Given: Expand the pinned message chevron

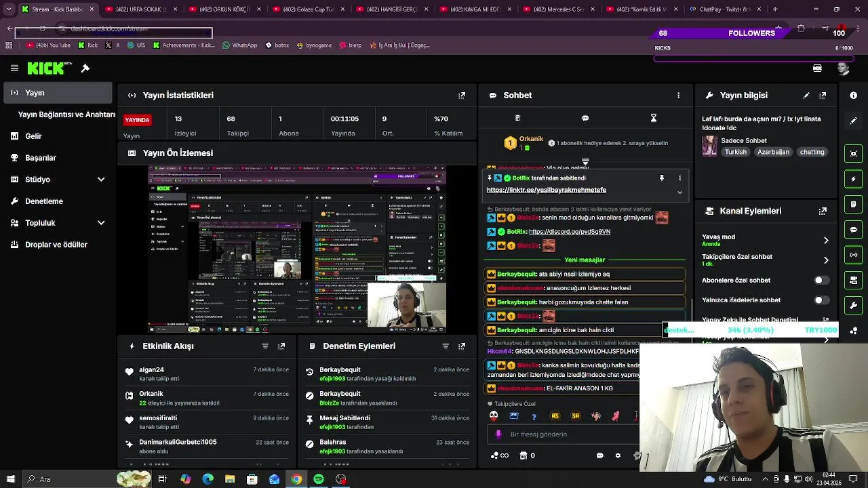Looking at the screenshot, I should tap(679, 192).
